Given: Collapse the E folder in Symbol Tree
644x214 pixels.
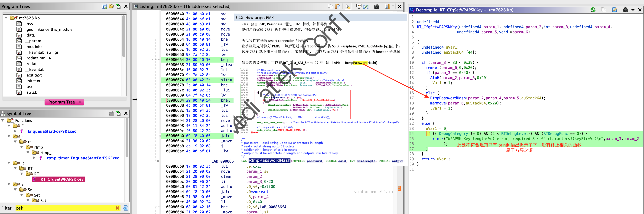Looking at the screenshot, I should click(x=9, y=126).
